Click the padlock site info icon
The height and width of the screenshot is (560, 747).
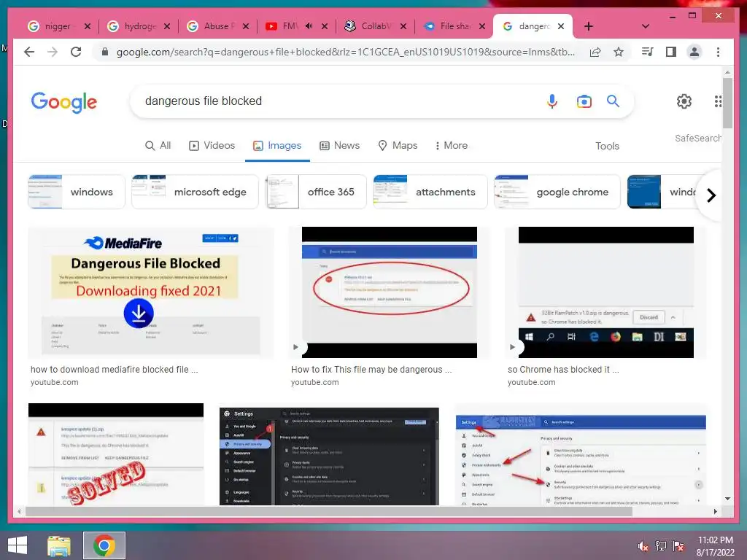click(105, 52)
